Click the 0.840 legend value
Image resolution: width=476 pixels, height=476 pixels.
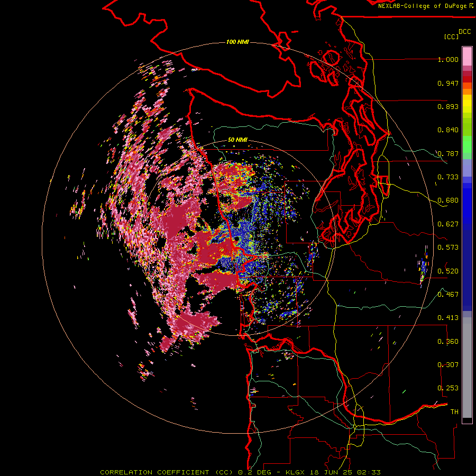coord(448,130)
